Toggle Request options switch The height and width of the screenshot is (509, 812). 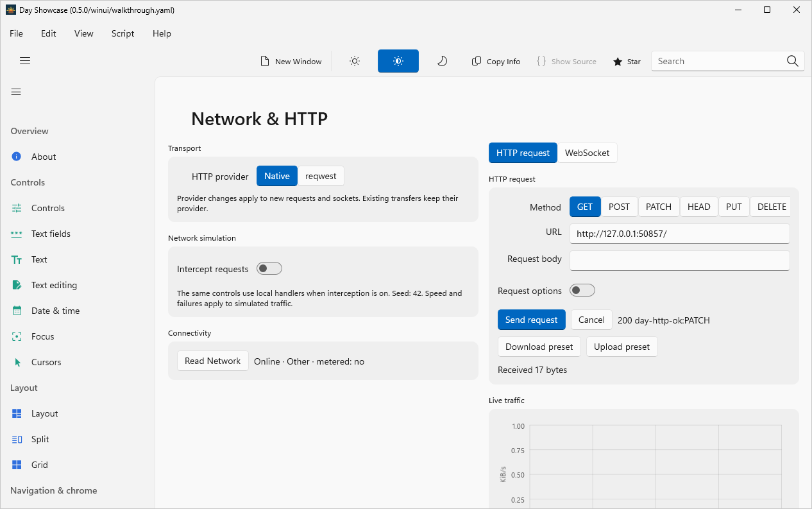tap(582, 290)
